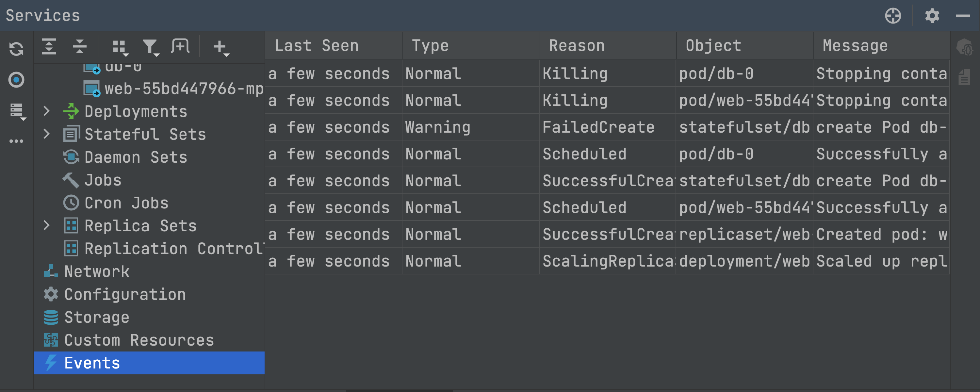Expand the Replica Sets tree node
The height and width of the screenshot is (392, 980).
coord(47,225)
